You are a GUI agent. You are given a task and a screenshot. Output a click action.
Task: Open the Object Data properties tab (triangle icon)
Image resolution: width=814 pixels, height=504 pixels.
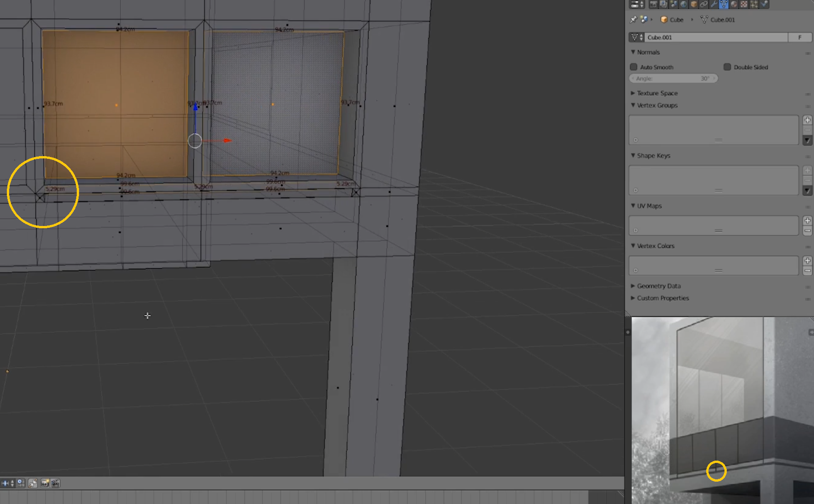coord(724,5)
